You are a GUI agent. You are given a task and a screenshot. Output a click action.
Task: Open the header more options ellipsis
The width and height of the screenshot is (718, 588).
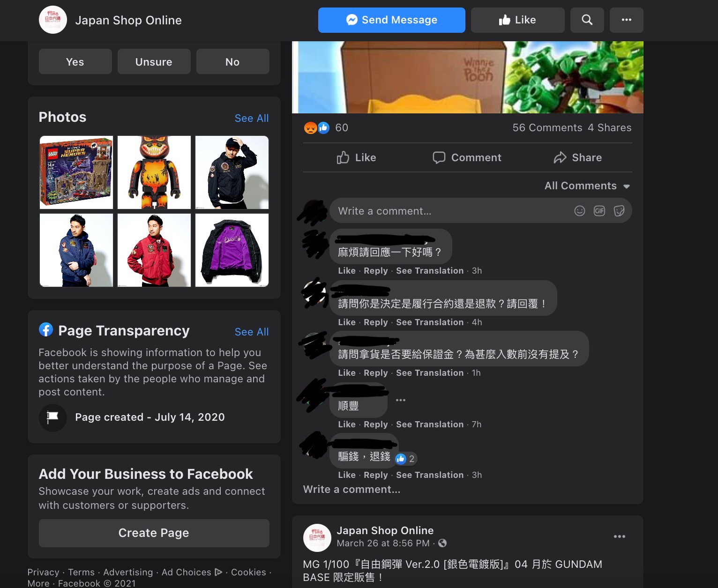(x=626, y=20)
